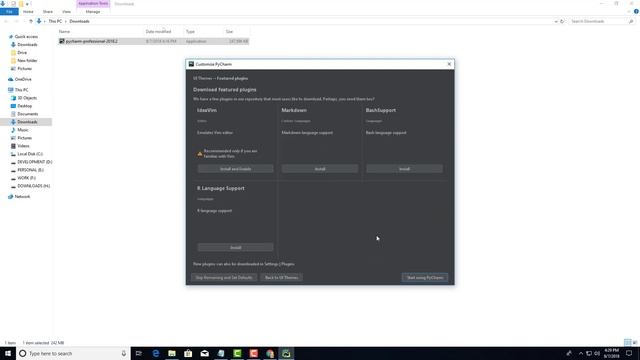The height and width of the screenshot is (360, 640).
Task: Open Downloads under Quick access
Action: (x=27, y=44)
